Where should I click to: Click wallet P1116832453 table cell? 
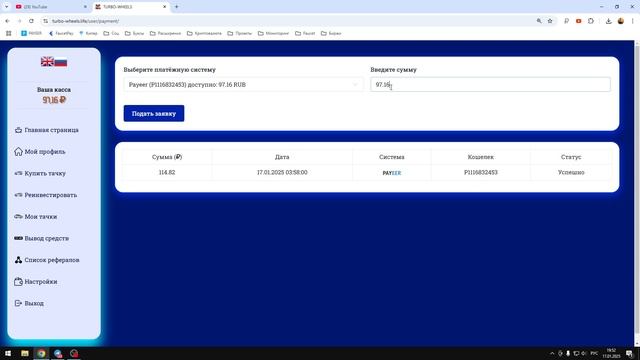pos(480,172)
